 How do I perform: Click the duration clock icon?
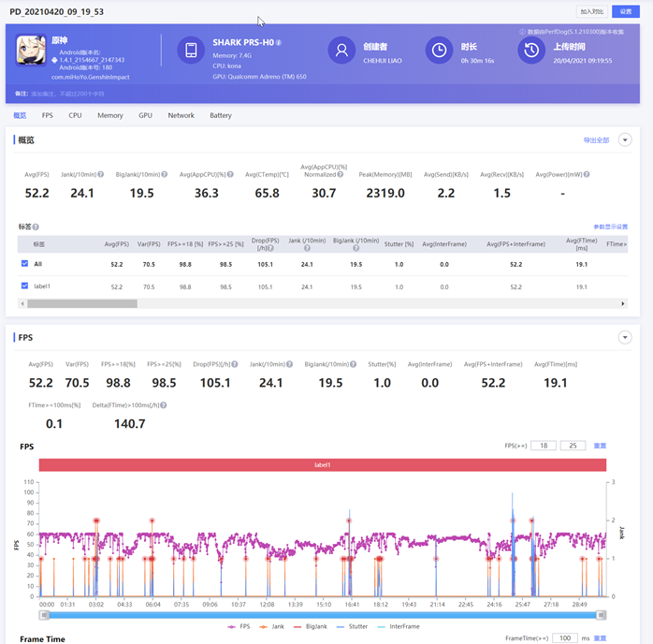pyautogui.click(x=439, y=51)
